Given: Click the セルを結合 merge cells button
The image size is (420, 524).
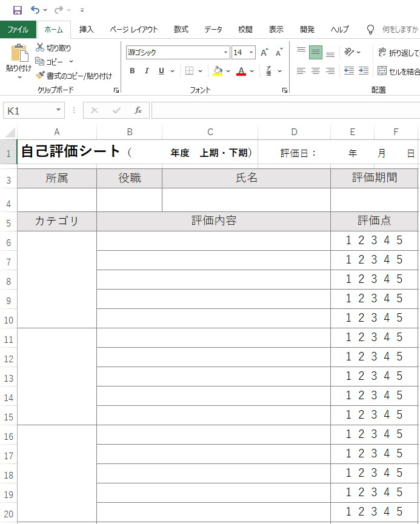Looking at the screenshot, I should 398,71.
